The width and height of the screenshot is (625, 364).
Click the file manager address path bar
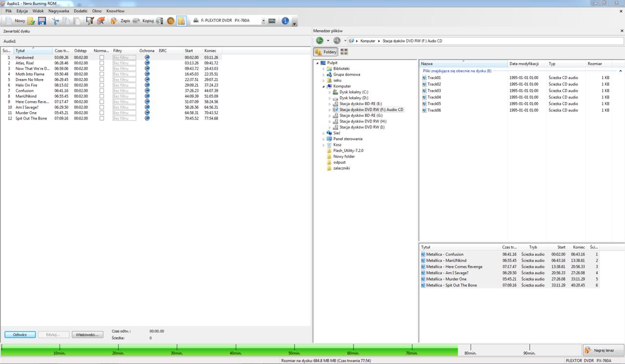486,41
